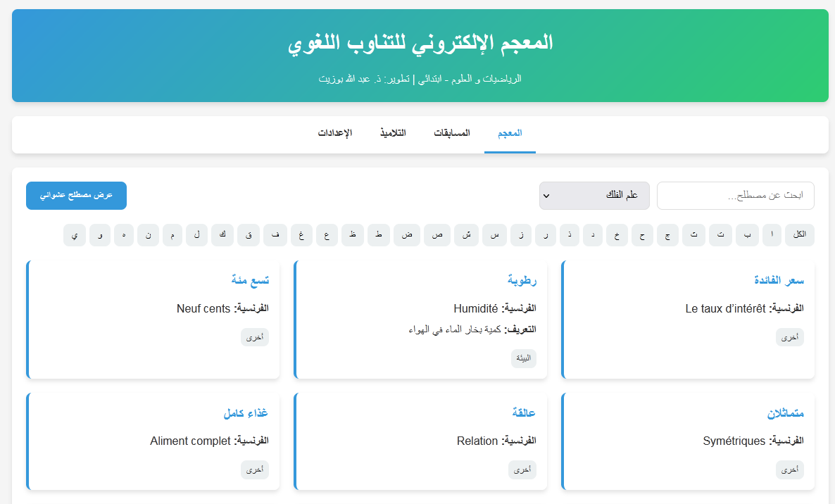Click the أخرى tag on غذاء كامل card

coord(254,470)
